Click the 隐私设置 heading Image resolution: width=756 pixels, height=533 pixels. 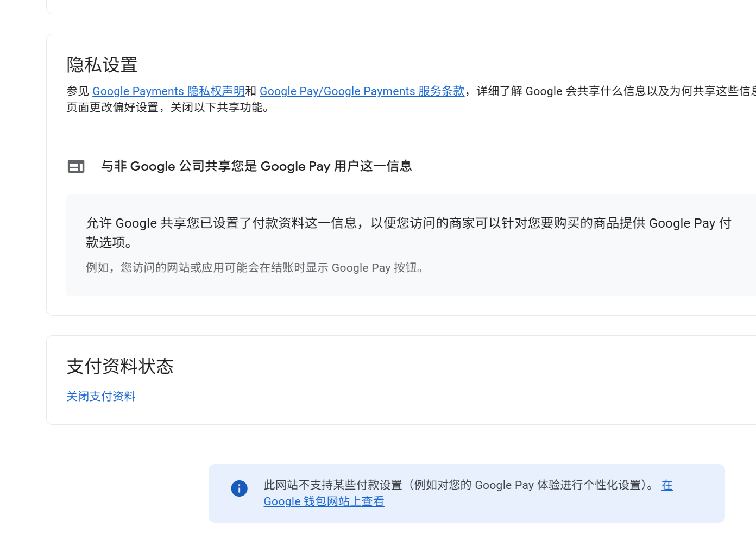tap(102, 65)
